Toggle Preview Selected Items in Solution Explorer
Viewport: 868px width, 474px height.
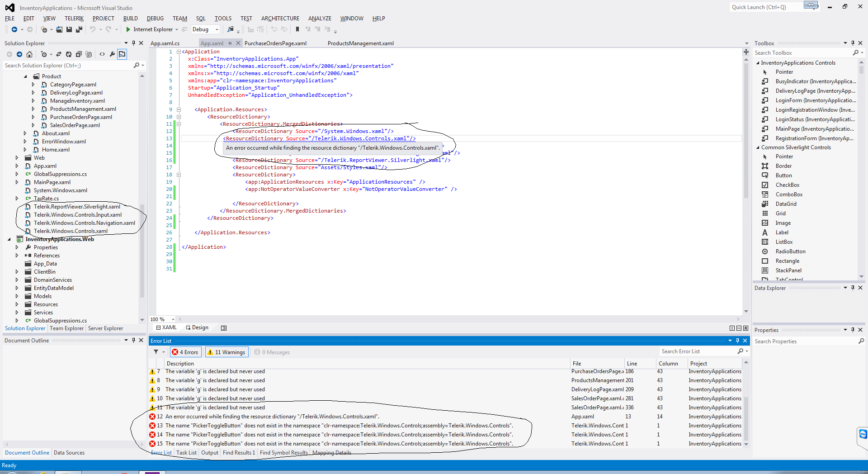click(x=122, y=54)
